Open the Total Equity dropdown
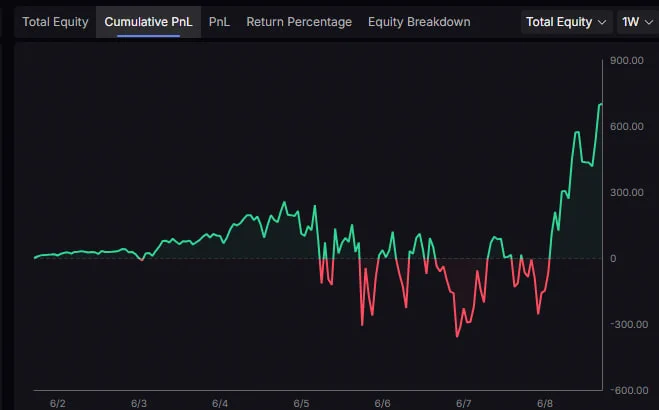659x410 pixels. click(x=567, y=22)
